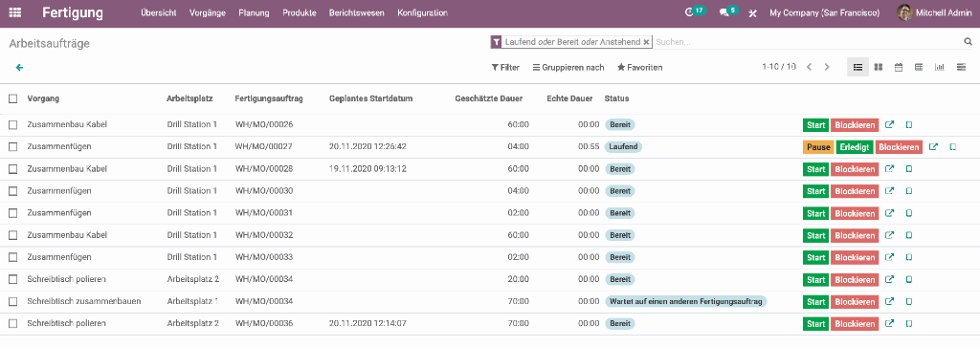Sort by Arbeitsplatz column header
The image size is (980, 347).
coord(190,98)
